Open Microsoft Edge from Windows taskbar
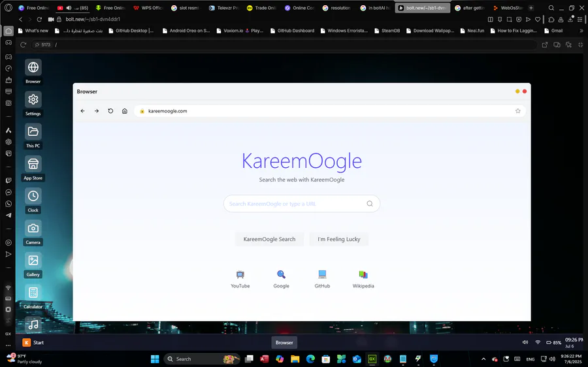 pos(310,359)
